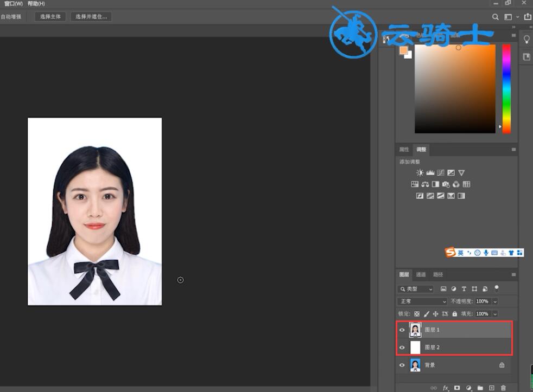Filter for type layers
This screenshot has height=392, width=533.
464,289
